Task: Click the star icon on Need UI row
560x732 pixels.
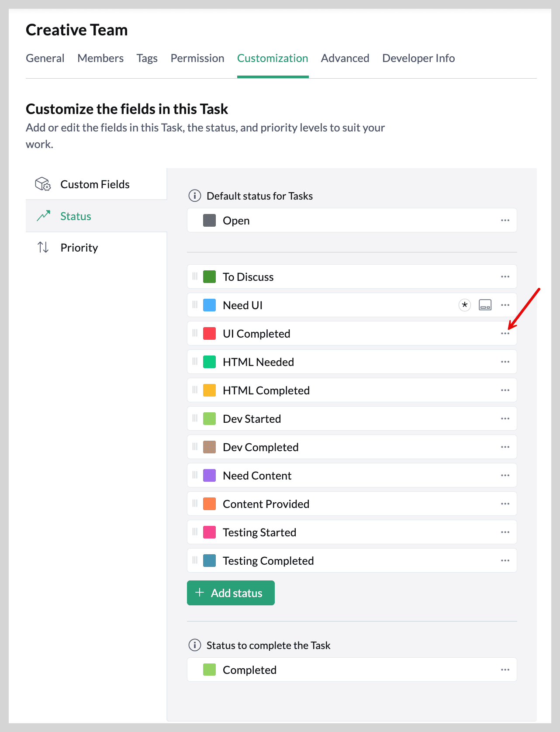Action: point(465,305)
